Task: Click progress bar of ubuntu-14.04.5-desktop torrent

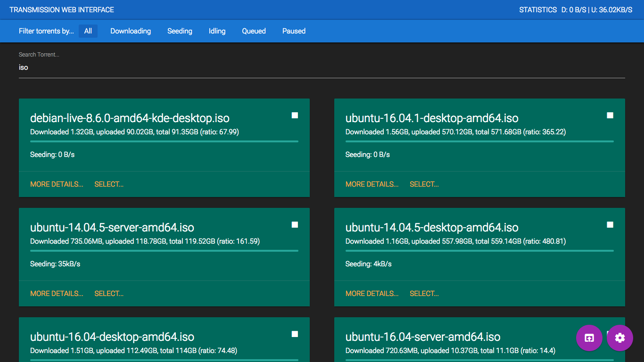Action: [479, 251]
